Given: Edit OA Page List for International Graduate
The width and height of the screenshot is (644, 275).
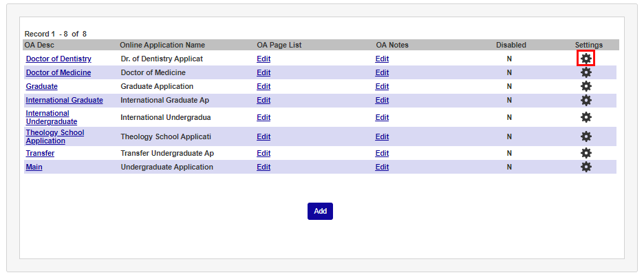Looking at the screenshot, I should (264, 100).
